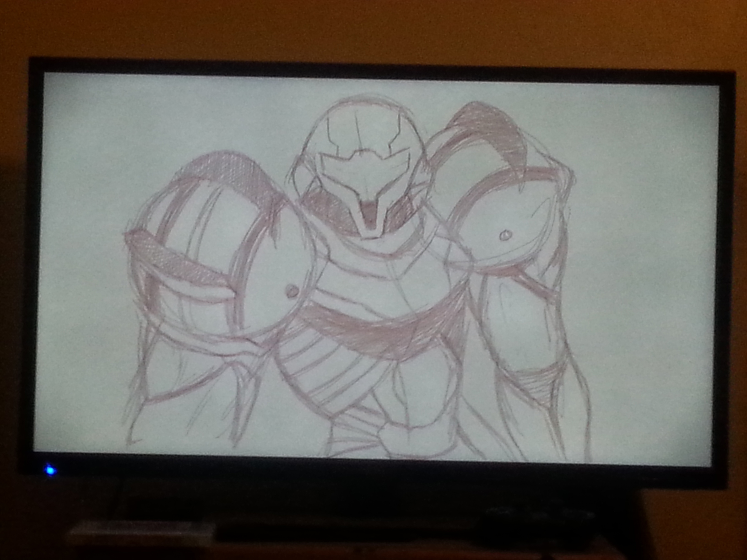This screenshot has height=560, width=747.
Task: Click the small circle on the right shoulder
Action: (x=505, y=235)
